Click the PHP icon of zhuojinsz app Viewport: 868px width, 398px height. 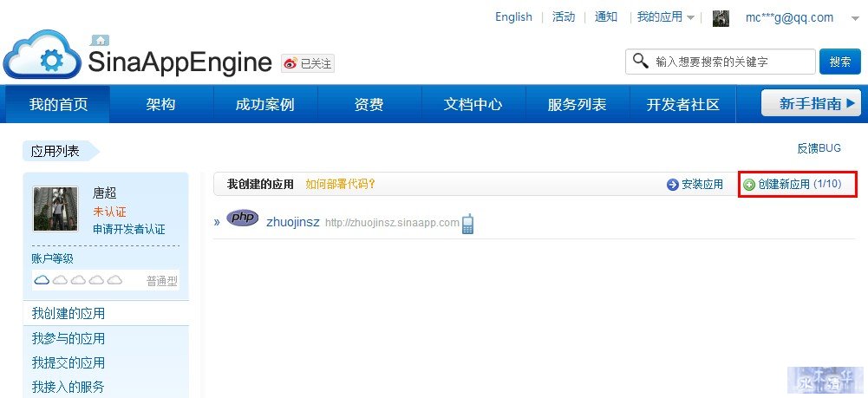pos(243,219)
